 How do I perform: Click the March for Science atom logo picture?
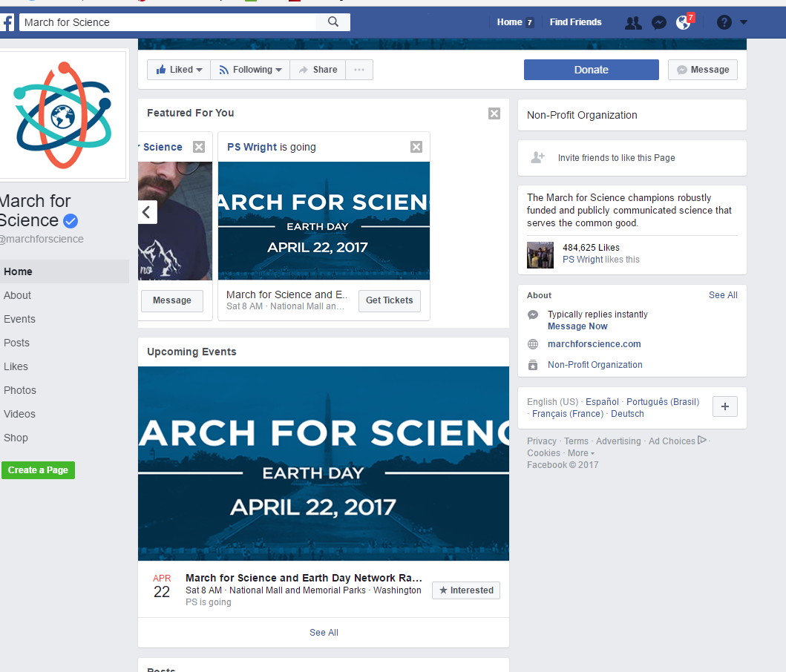tap(63, 115)
